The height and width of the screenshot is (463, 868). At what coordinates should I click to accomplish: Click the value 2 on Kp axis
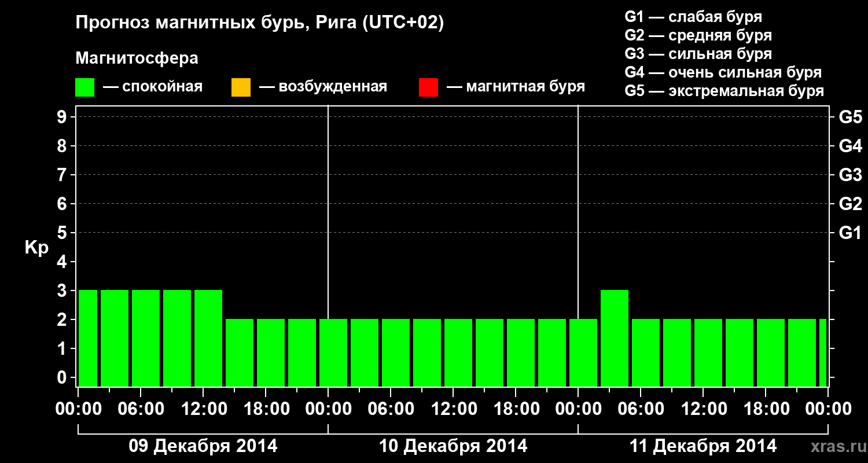(63, 319)
